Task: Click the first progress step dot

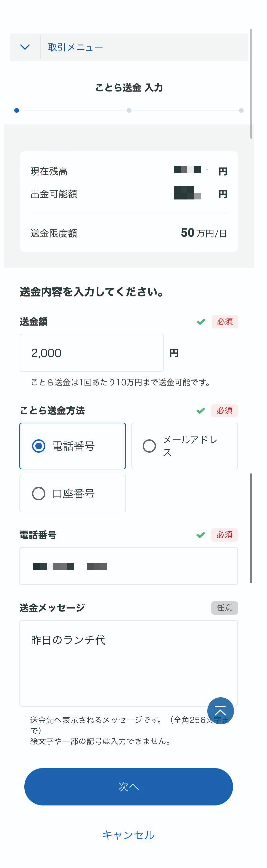Action: (x=17, y=110)
